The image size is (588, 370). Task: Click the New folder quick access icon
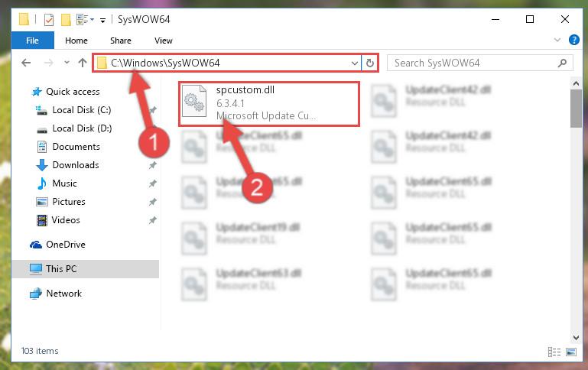pyautogui.click(x=66, y=19)
